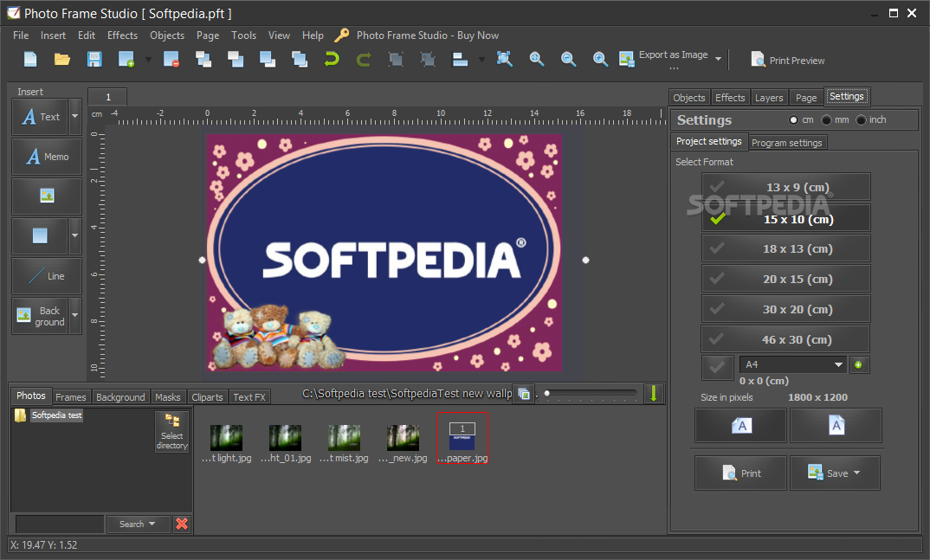Click the delete page icon with red minus
This screenshot has height=560, width=930.
pyautogui.click(x=171, y=59)
